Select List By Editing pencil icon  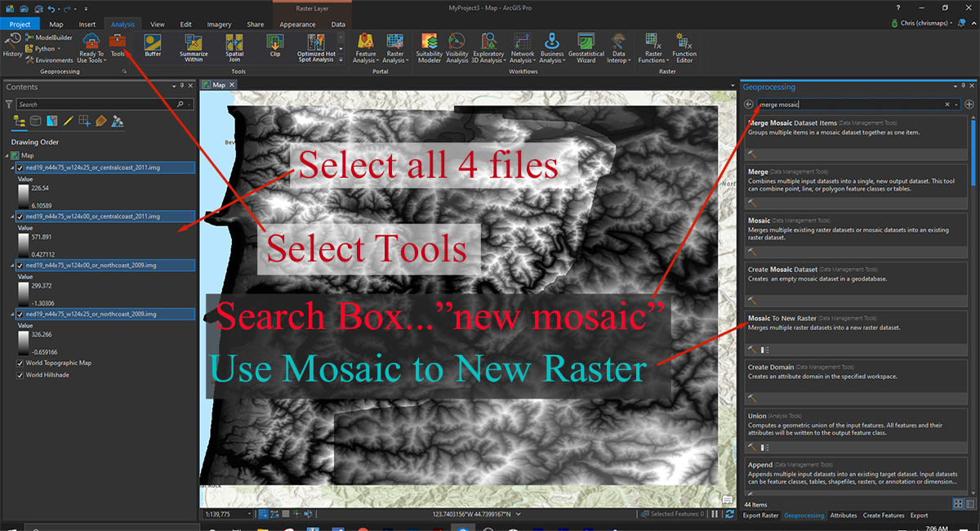point(68,122)
